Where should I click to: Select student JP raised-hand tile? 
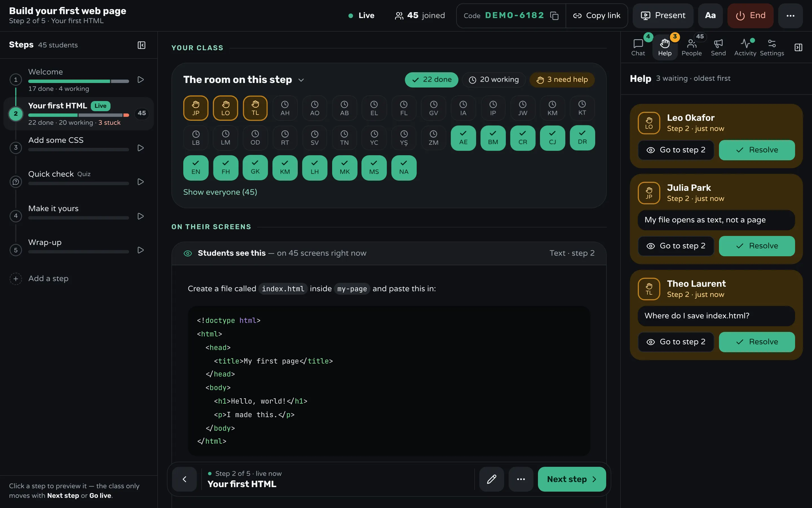coord(196,108)
